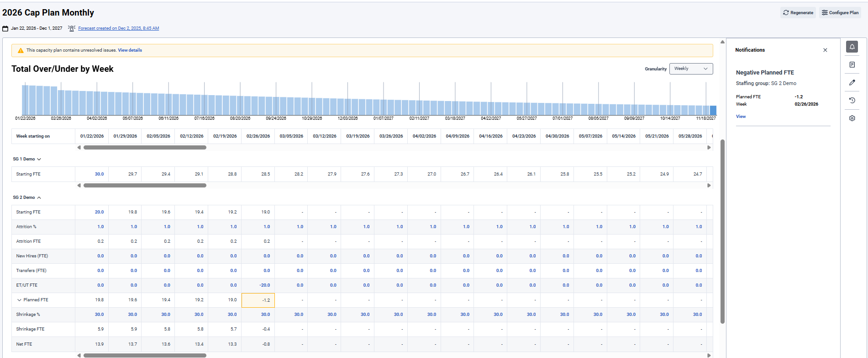
Task: Click View link in Negative Planned FTE notification
Action: point(741,117)
